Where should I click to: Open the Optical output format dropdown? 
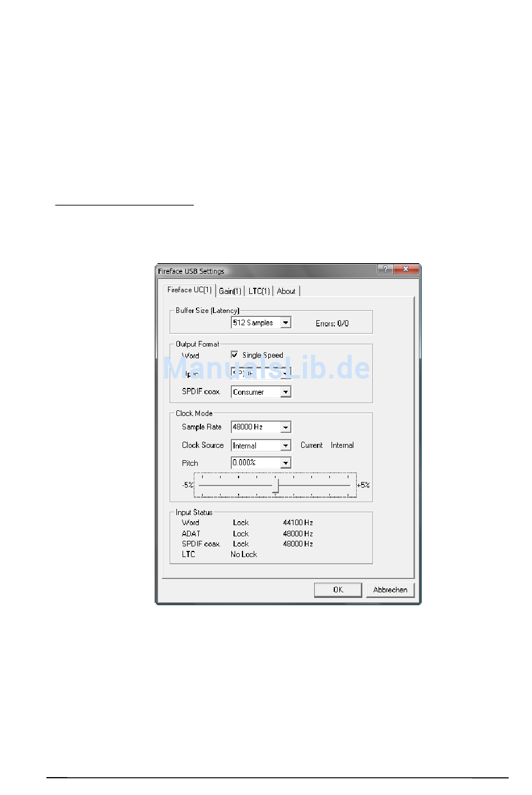[286, 373]
